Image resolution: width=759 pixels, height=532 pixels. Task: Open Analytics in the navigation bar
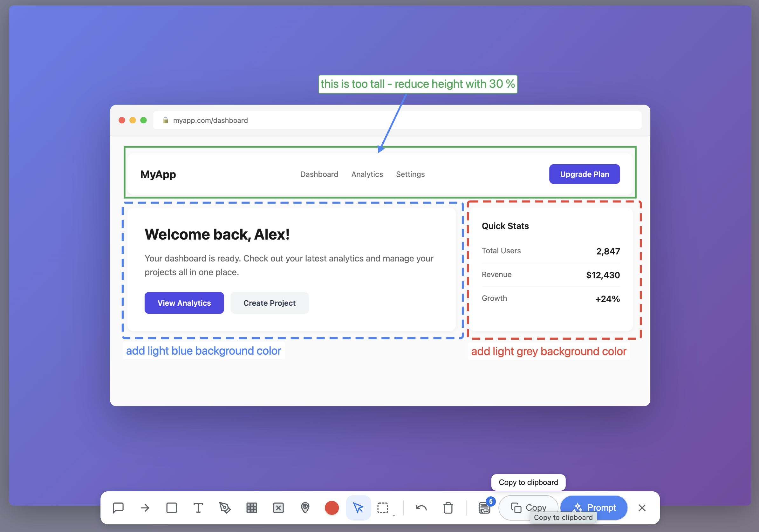click(x=367, y=174)
